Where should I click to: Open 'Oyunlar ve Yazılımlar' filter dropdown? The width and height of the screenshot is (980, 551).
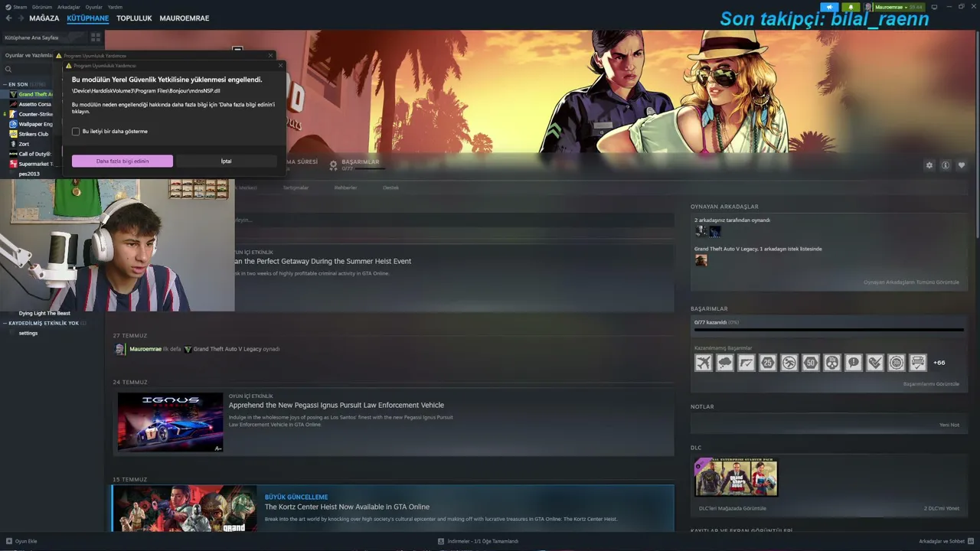[29, 55]
